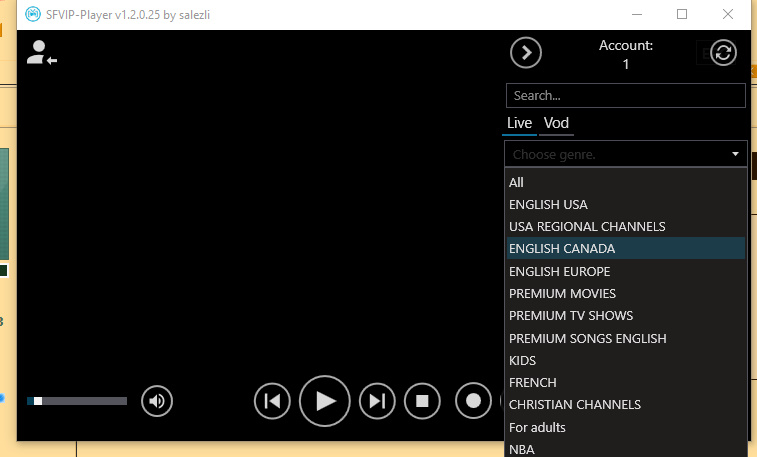Pick PREMIUM MOVIES genre

[626, 293]
